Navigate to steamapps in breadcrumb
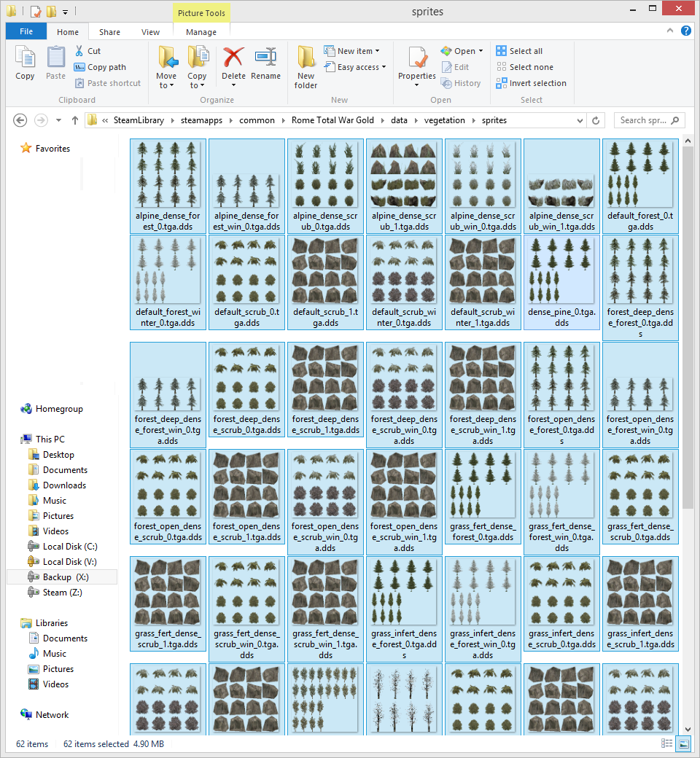Image resolution: width=700 pixels, height=758 pixels. [x=202, y=120]
